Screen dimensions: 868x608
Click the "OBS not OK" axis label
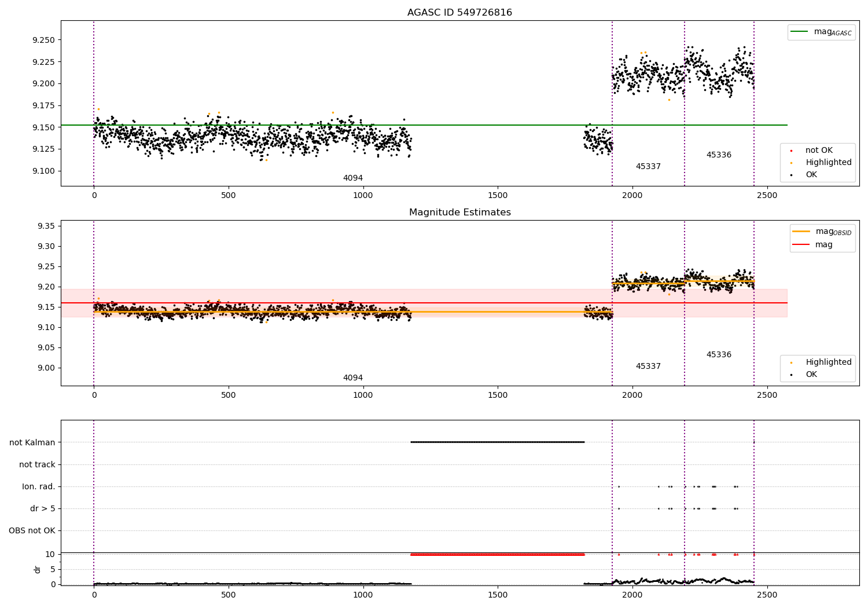click(x=32, y=530)
